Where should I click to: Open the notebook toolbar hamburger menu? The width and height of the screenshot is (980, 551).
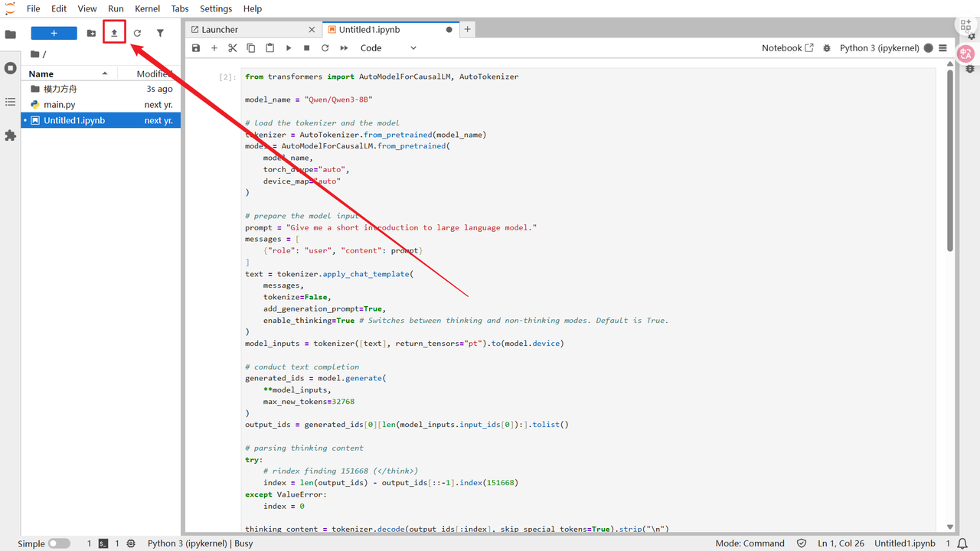pyautogui.click(x=943, y=47)
